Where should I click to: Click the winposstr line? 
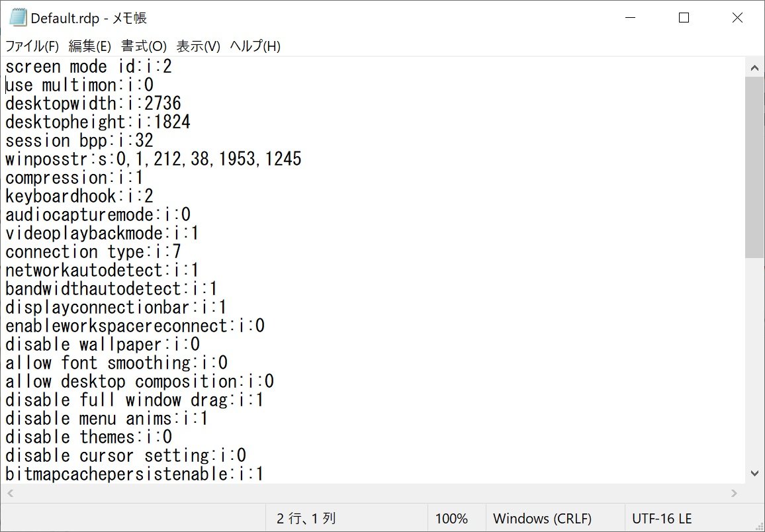[153, 159]
